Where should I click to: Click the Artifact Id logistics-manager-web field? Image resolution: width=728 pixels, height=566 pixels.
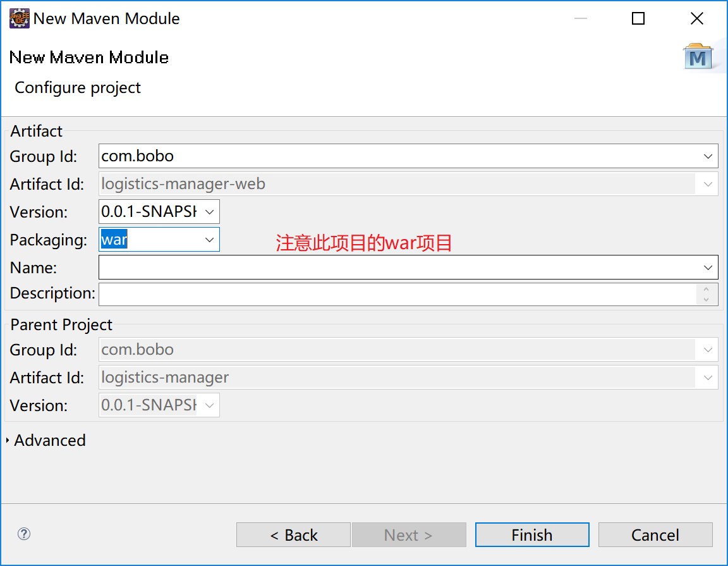coord(408,184)
